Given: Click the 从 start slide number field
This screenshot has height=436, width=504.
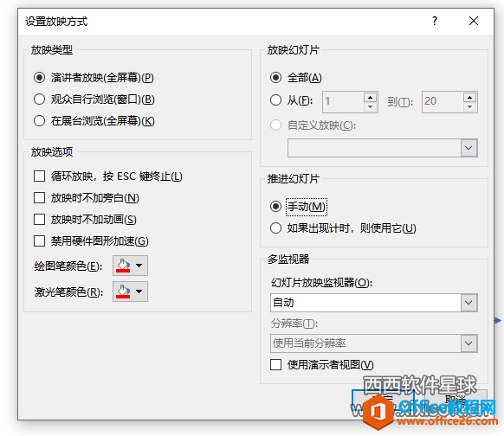Looking at the screenshot, I should coord(343,102).
